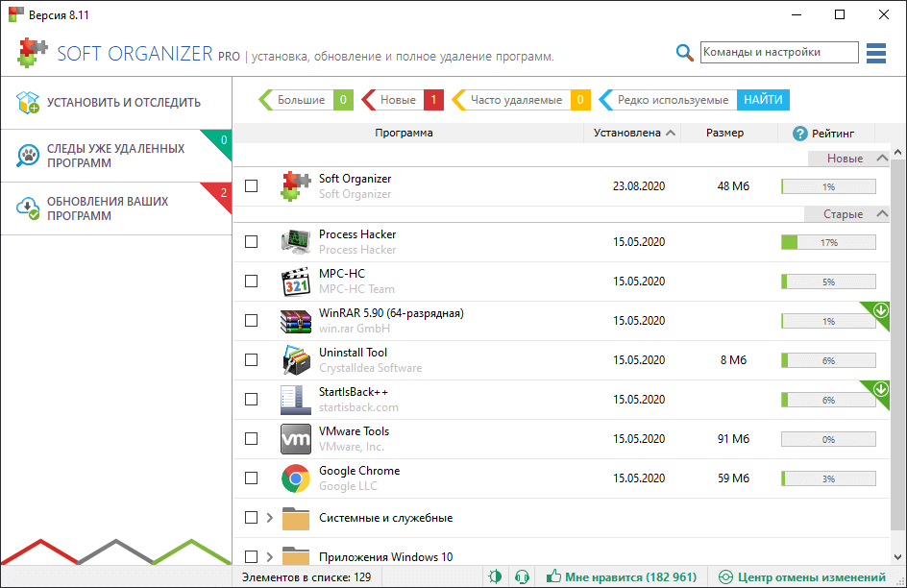Click the Process Hacker rating bar
Viewport: 907px width, 588px height.
point(827,243)
